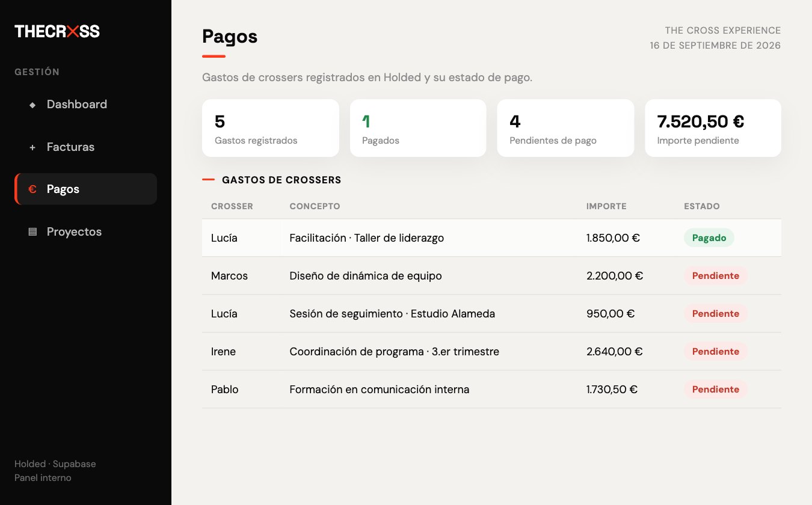Select the Pagados summary card
This screenshot has height=505, width=812.
(x=418, y=128)
